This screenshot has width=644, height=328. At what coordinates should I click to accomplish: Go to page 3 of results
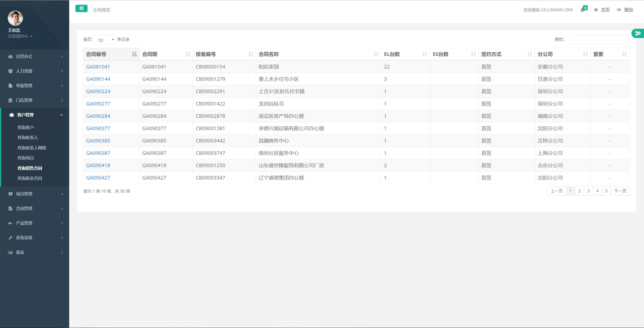point(588,191)
